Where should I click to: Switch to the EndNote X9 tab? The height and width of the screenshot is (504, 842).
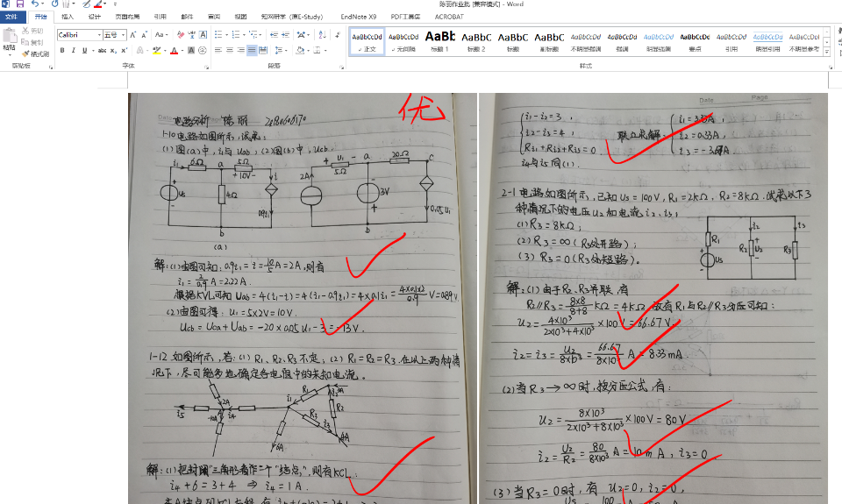[x=358, y=17]
